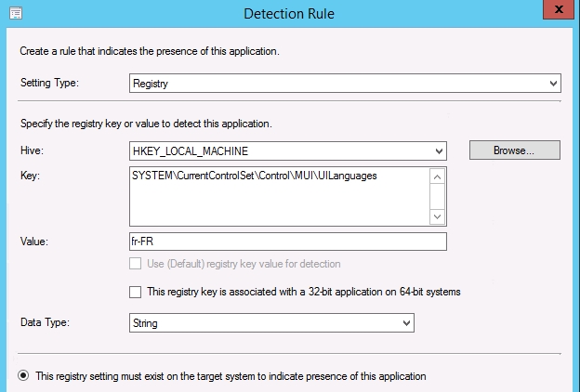Click the Hive dropdown arrow icon
Image resolution: width=580 pixels, height=392 pixels.
[x=440, y=150]
